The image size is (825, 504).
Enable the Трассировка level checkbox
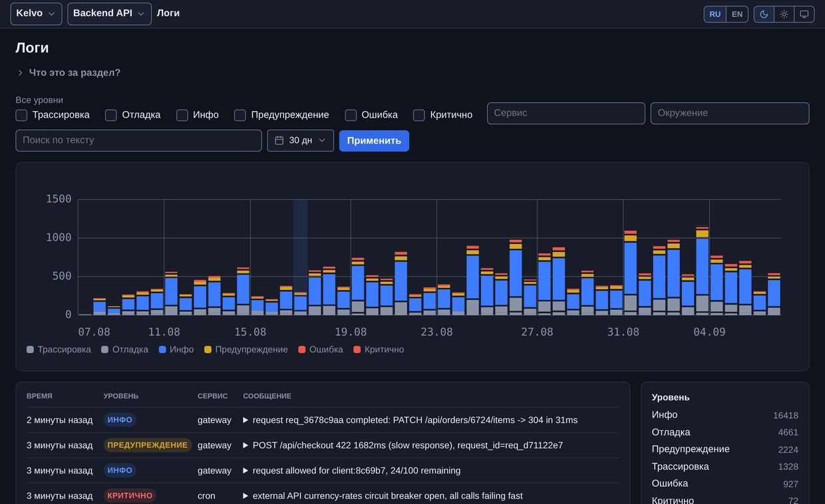click(x=21, y=115)
